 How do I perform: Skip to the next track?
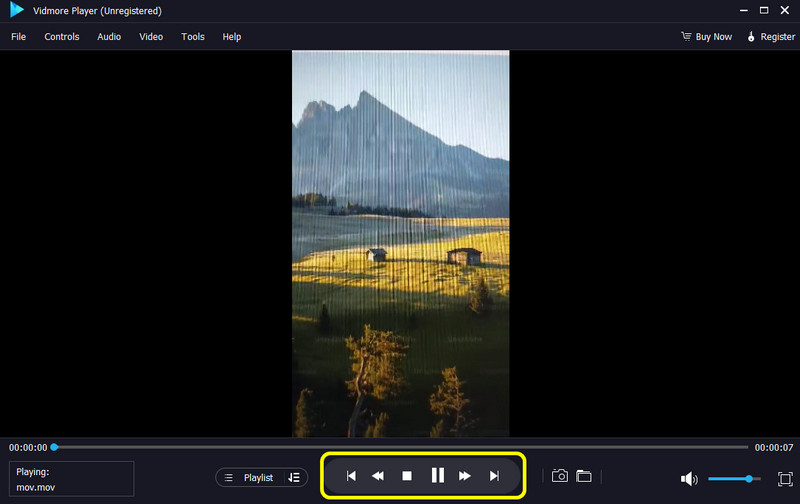point(494,477)
